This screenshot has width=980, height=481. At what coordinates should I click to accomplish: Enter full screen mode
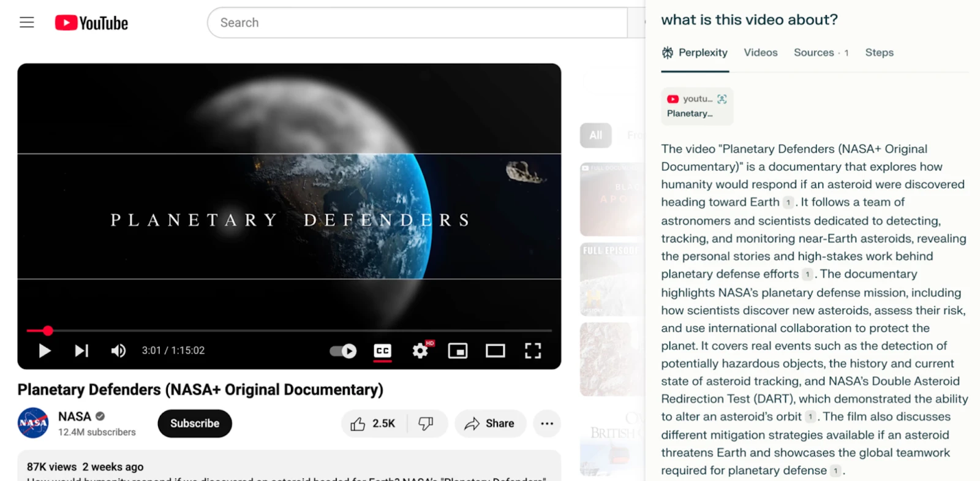click(533, 350)
